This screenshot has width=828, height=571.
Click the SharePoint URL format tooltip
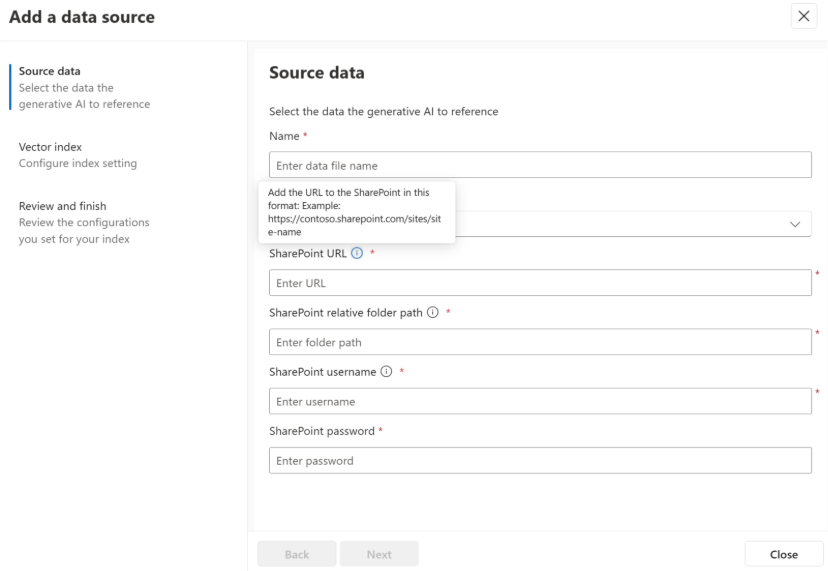click(356, 212)
